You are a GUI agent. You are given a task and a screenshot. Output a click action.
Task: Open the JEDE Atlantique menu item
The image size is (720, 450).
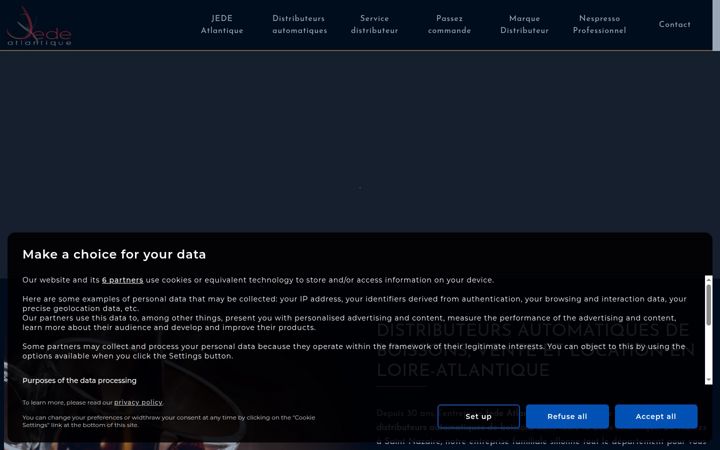(x=222, y=24)
